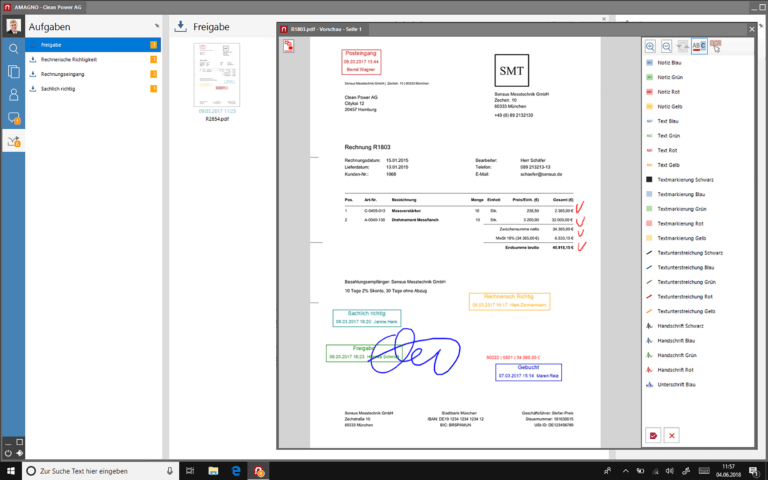The height and width of the screenshot is (480, 768).
Task: Click the zoom in magnifier icon
Action: (650, 46)
